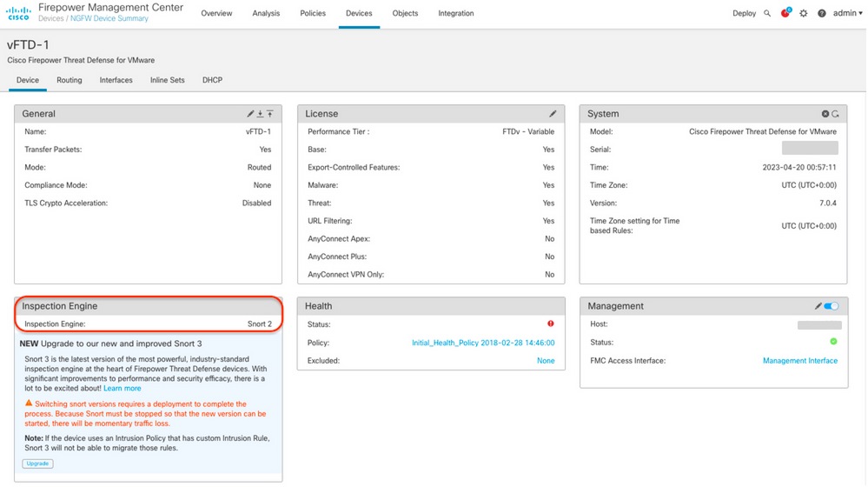Edit Management settings with pencil icon

(818, 306)
